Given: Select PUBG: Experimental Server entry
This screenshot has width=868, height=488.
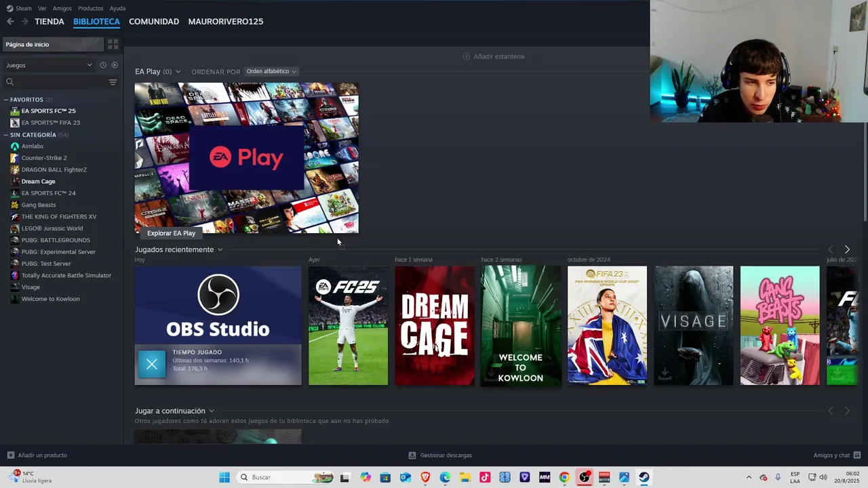Looking at the screenshot, I should point(58,252).
